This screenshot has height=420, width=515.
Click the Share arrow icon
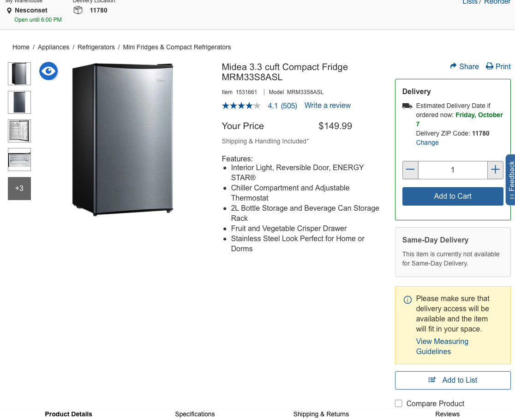tap(453, 66)
